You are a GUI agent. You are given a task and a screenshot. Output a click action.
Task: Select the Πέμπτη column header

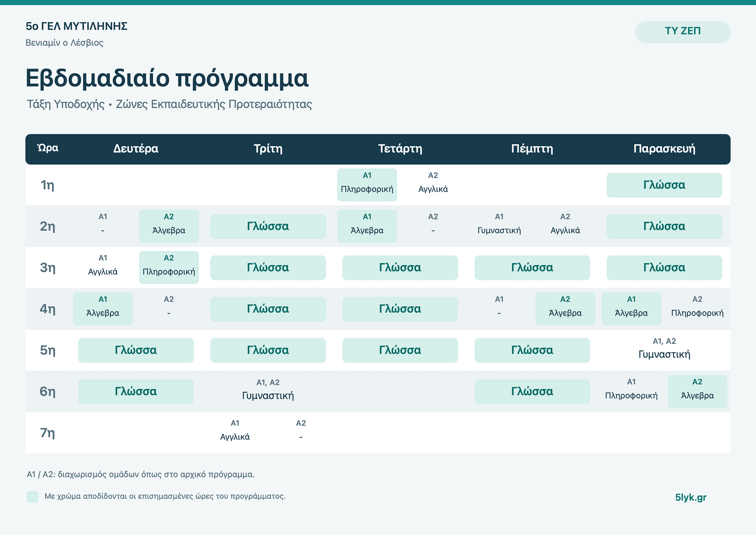coord(532,149)
